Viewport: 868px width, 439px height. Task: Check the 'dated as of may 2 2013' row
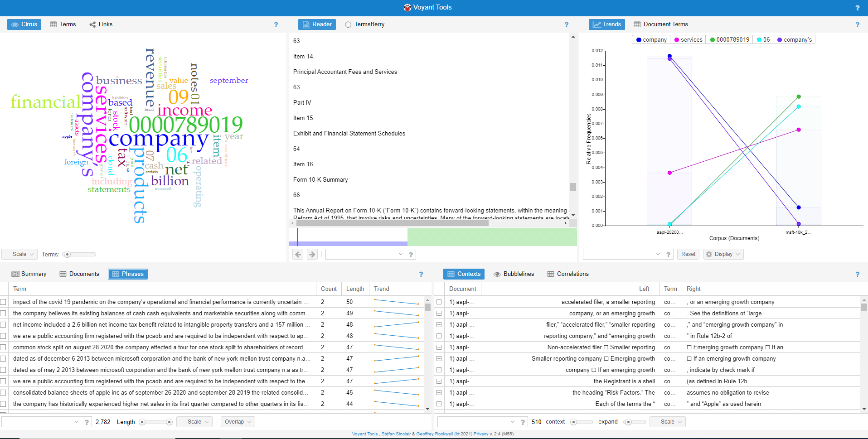tap(4, 370)
